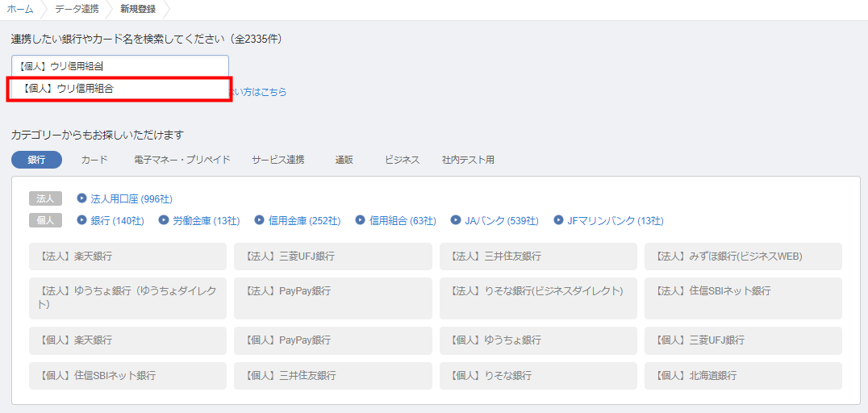Open the データ連携 breadcrumb
The width and height of the screenshot is (868, 413).
tap(77, 10)
